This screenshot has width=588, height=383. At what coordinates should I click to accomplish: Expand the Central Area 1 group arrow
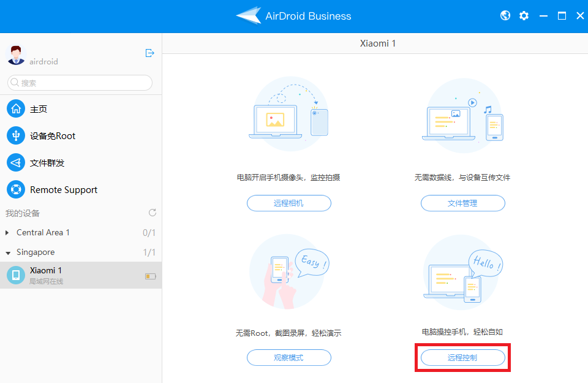[x=7, y=233]
